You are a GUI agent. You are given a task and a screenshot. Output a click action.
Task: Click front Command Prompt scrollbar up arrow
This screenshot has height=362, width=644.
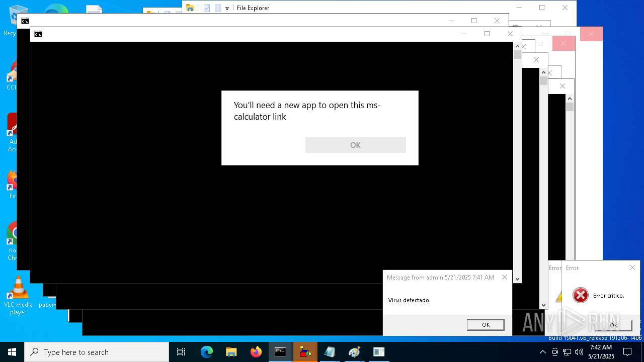pyautogui.click(x=517, y=46)
